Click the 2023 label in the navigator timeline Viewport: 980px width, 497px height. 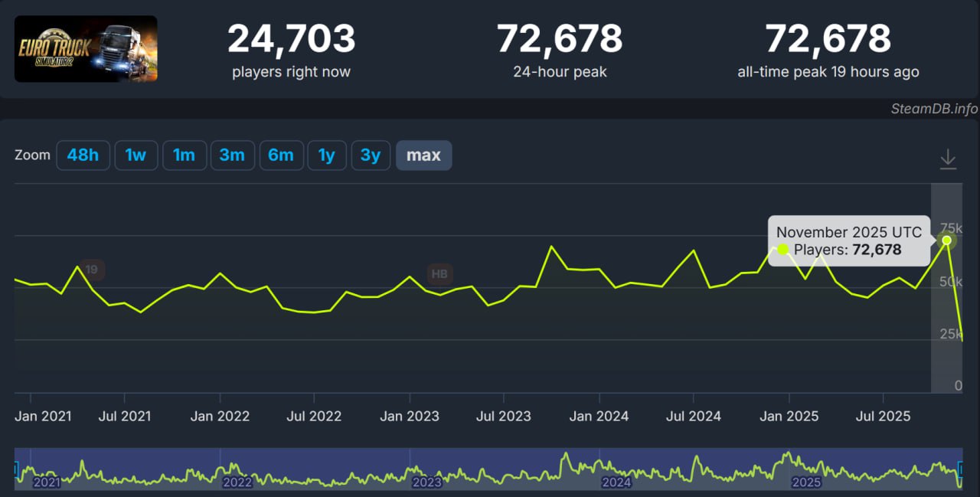point(426,482)
